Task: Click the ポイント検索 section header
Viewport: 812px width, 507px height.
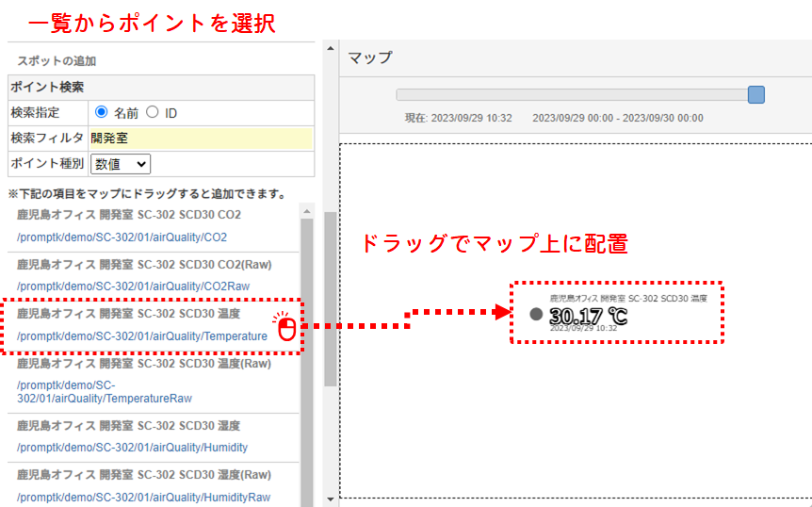Action: pyautogui.click(x=161, y=87)
